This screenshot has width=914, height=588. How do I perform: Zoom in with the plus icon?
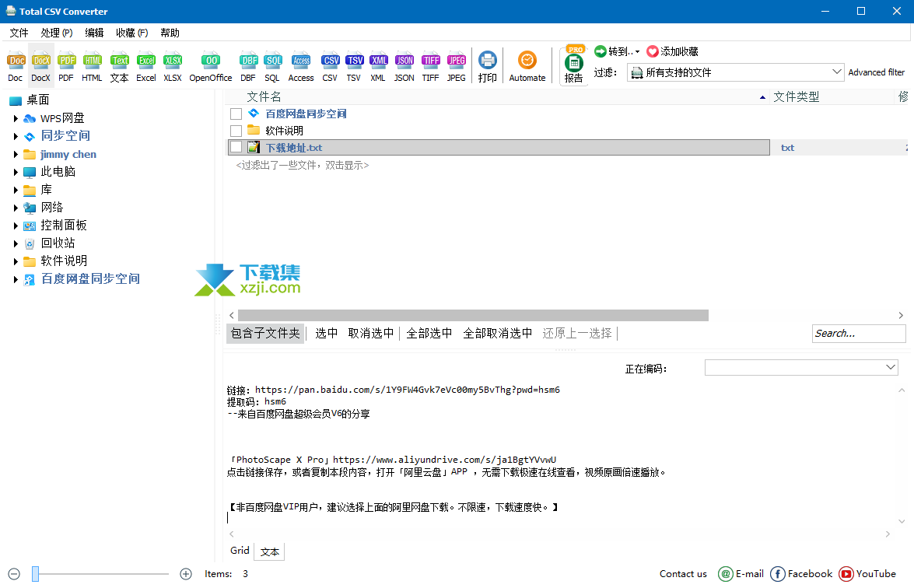186,574
